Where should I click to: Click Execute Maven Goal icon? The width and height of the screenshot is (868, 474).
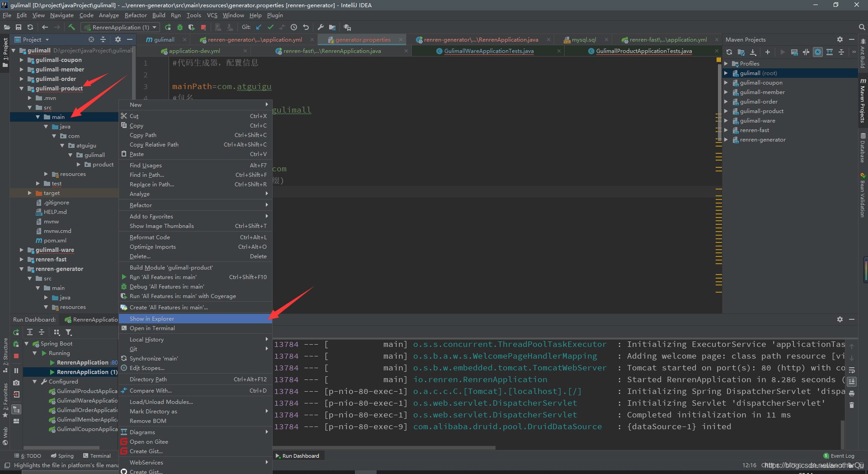(794, 52)
